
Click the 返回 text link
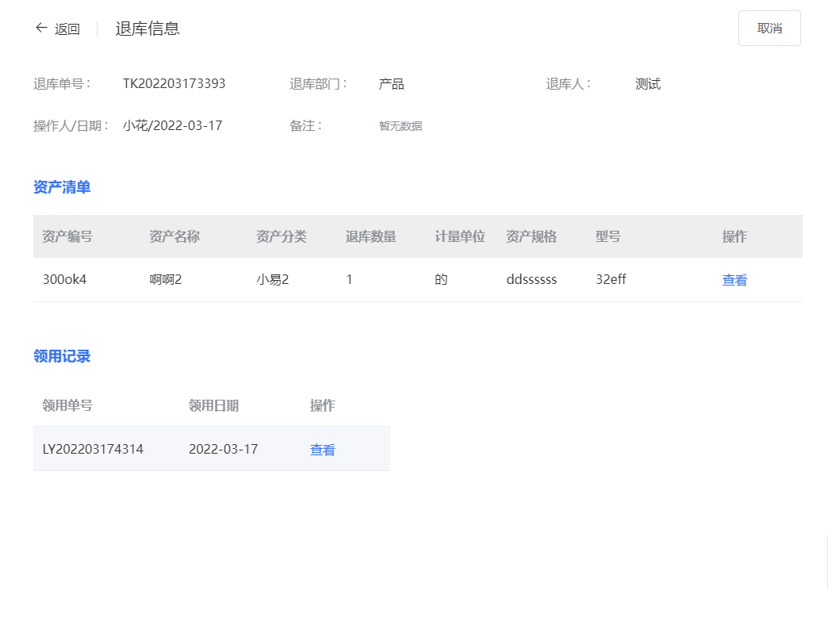pyautogui.click(x=67, y=29)
